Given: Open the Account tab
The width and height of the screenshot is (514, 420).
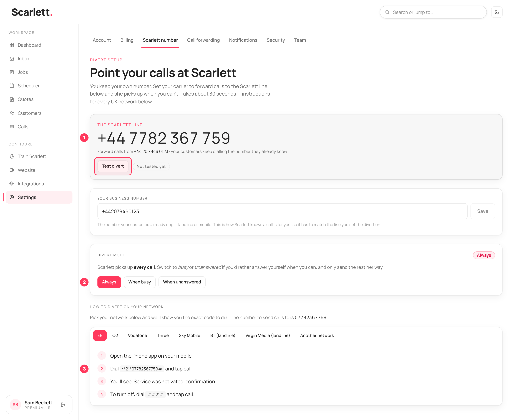Looking at the screenshot, I should point(102,40).
